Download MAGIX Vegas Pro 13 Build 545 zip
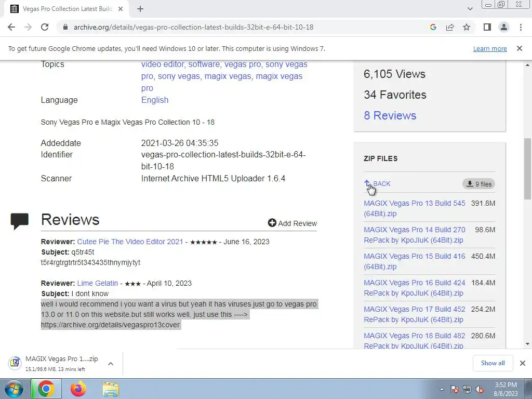The image size is (532, 399). [414, 208]
